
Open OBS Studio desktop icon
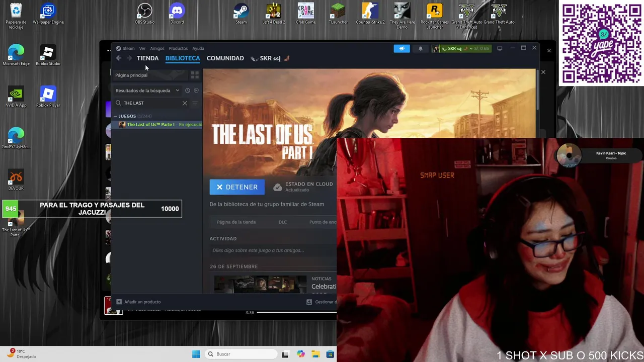(x=145, y=14)
